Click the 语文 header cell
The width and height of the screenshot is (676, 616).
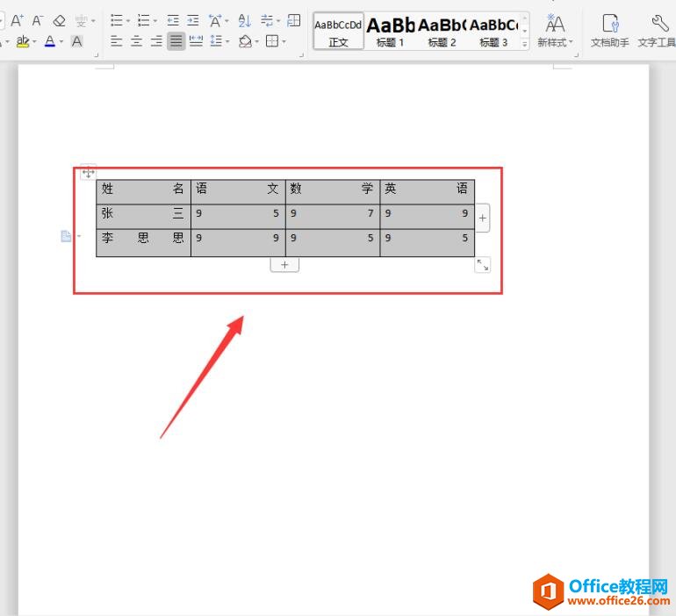click(x=239, y=192)
